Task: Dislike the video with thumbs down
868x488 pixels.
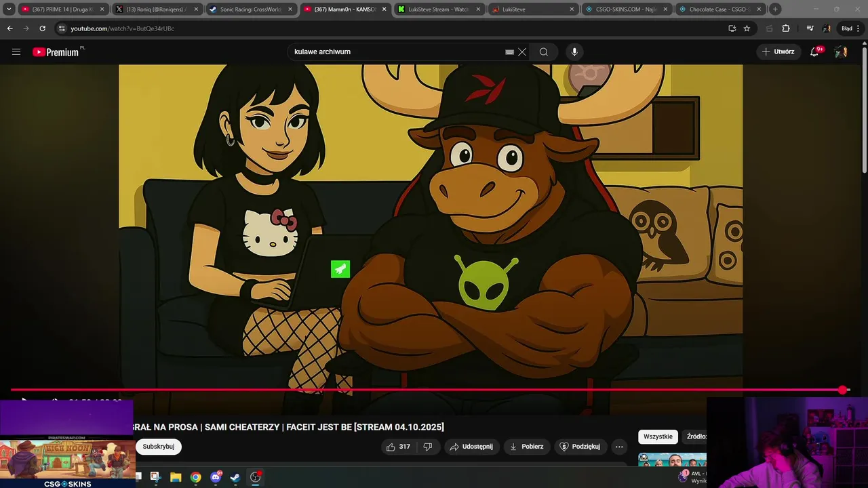Action: coord(428,447)
